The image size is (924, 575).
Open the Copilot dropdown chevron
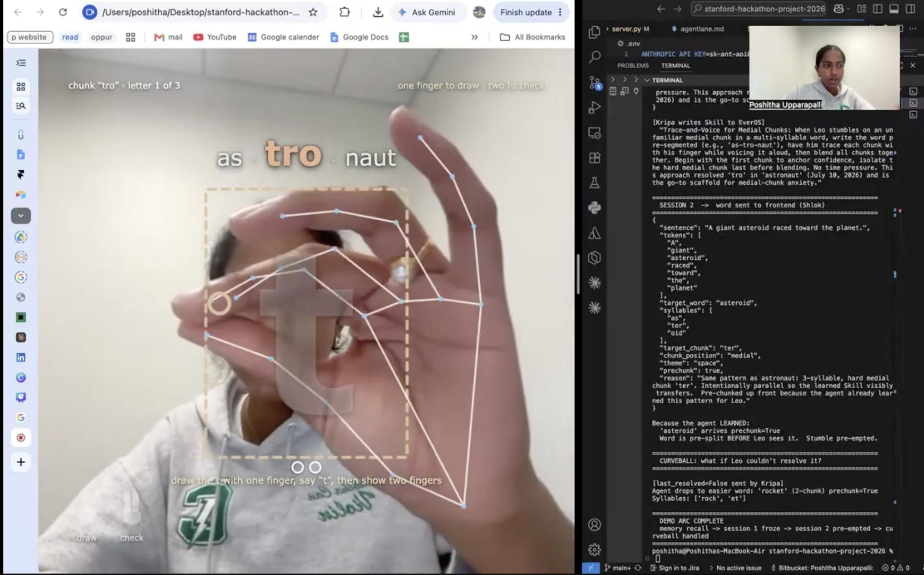tap(848, 9)
